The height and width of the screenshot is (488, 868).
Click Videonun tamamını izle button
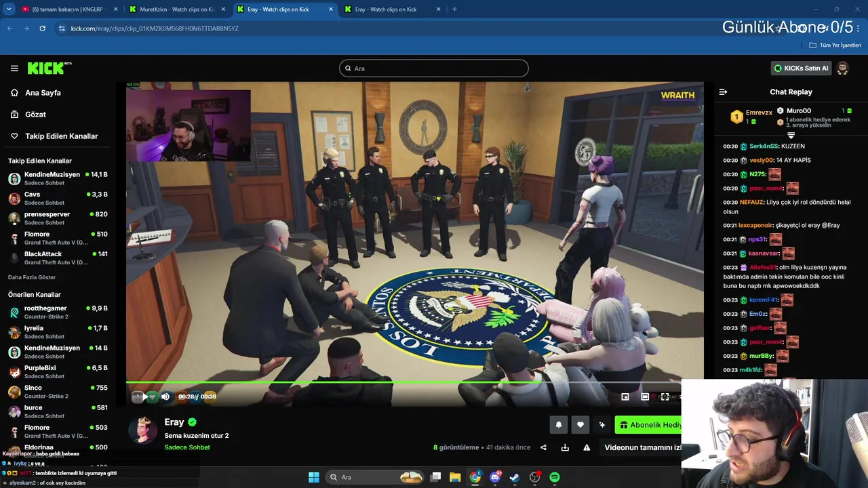point(642,447)
